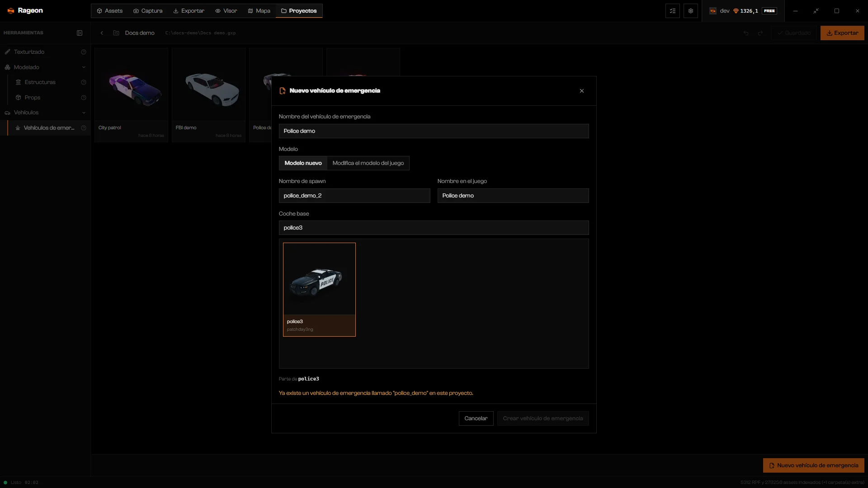This screenshot has width=868, height=488.
Task: Click the back arrow beside Docs demo
Action: click(x=102, y=33)
